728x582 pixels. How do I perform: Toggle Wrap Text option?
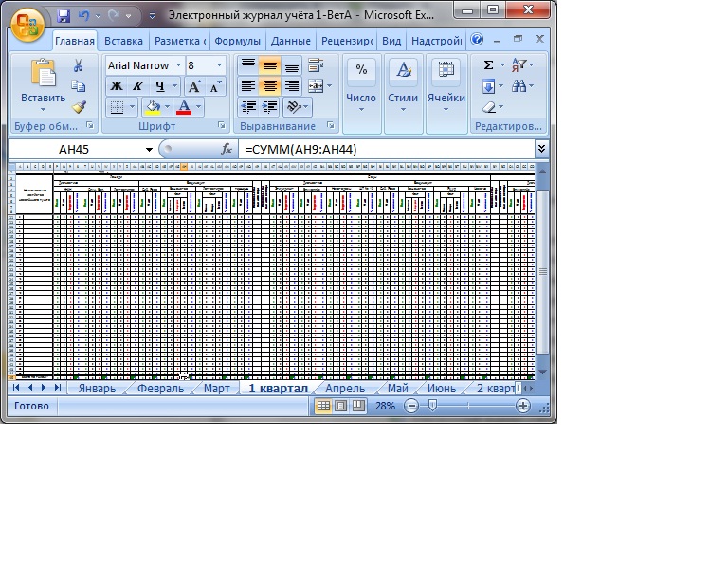314,65
